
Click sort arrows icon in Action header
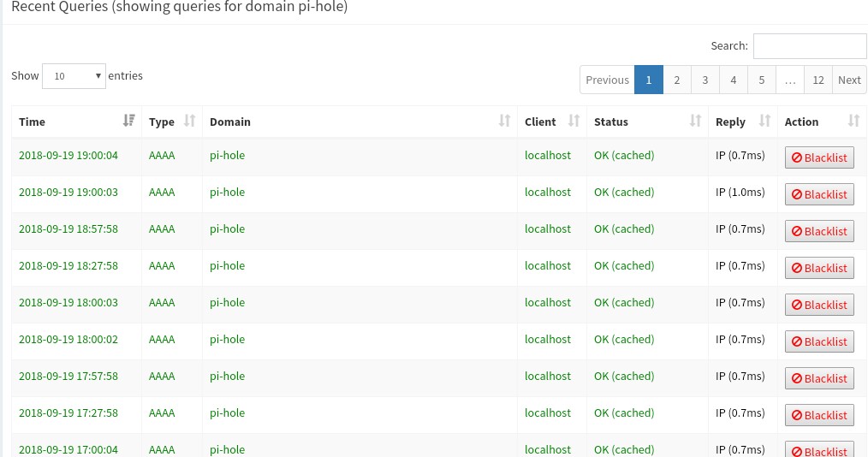pyautogui.click(x=853, y=122)
